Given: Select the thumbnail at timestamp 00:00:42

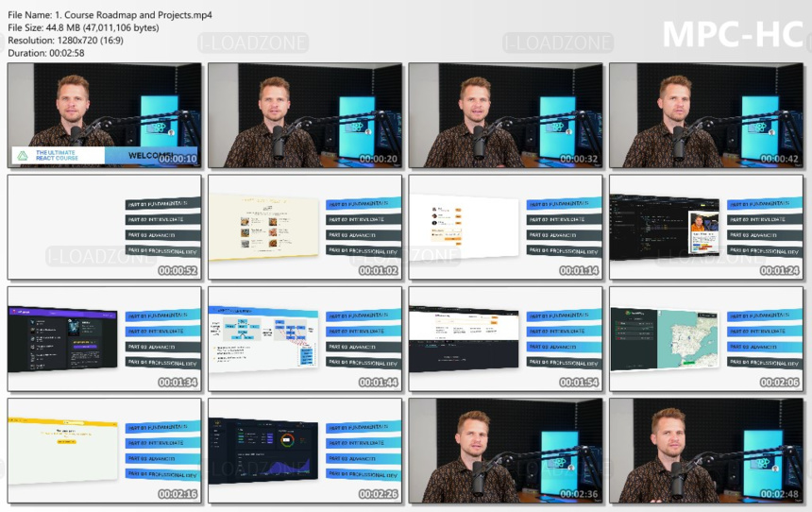Looking at the screenshot, I should (x=706, y=115).
